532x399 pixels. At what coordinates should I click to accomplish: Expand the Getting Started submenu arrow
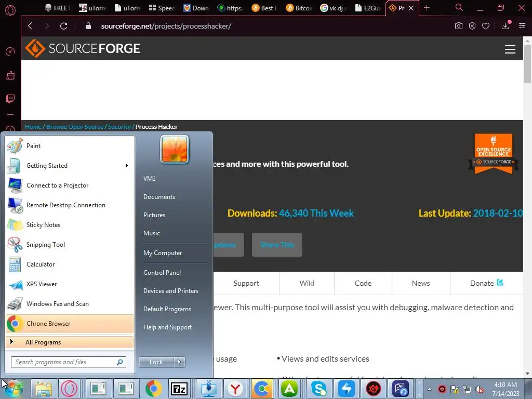(127, 166)
